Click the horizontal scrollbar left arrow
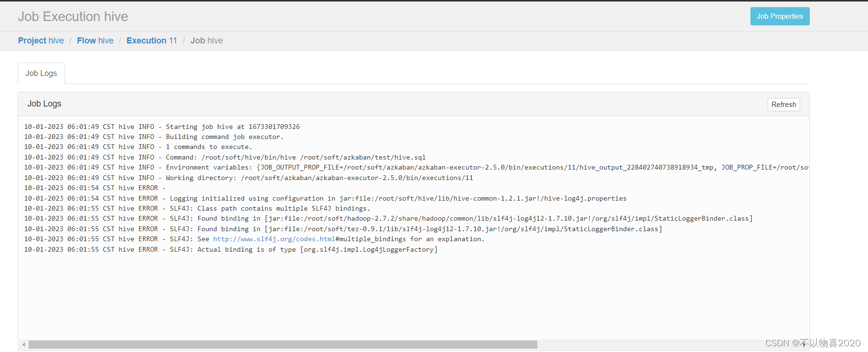This screenshot has height=352, width=868. 23,344
